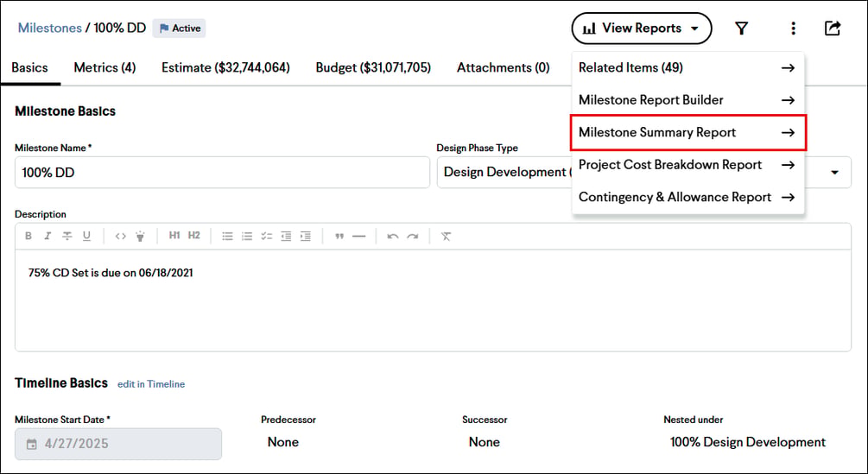Viewport: 868px width, 474px height.
Task: Click the calendar icon in start date
Action: tap(32, 444)
